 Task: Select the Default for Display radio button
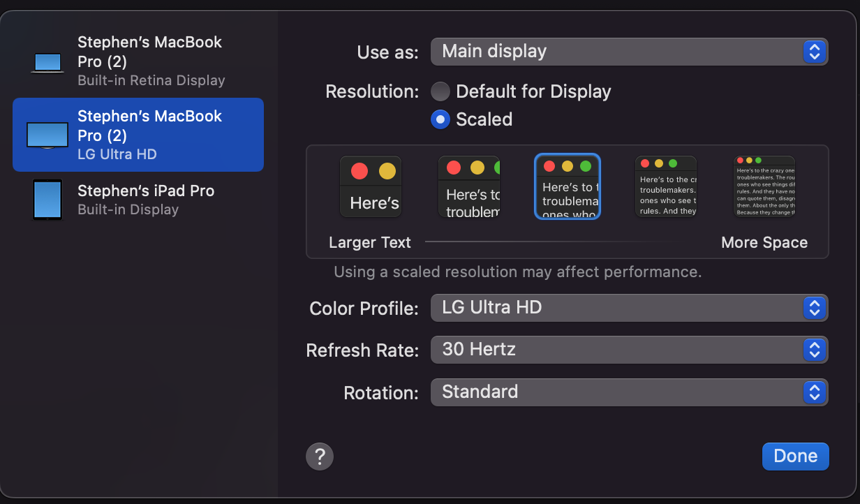coord(440,91)
